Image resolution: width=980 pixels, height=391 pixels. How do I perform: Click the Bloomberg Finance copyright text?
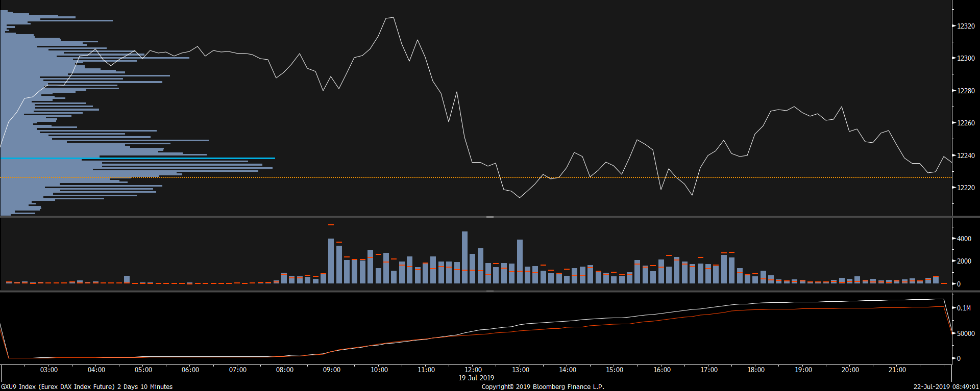click(x=543, y=387)
